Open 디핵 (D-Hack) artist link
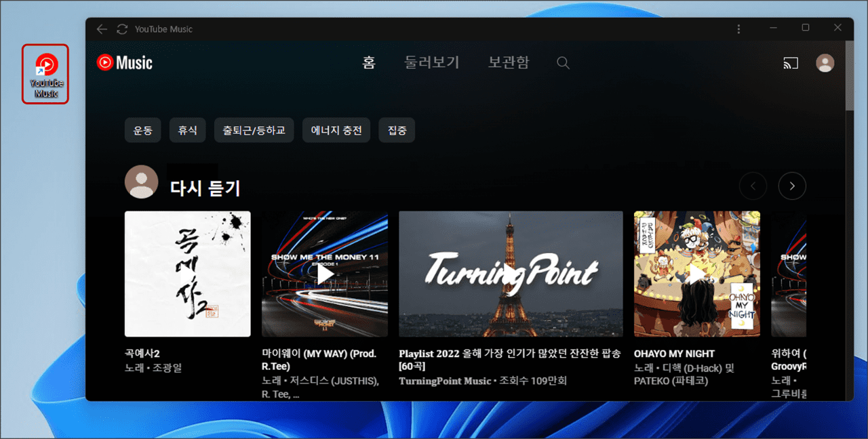Screen dimensions: 868x439 693,369
